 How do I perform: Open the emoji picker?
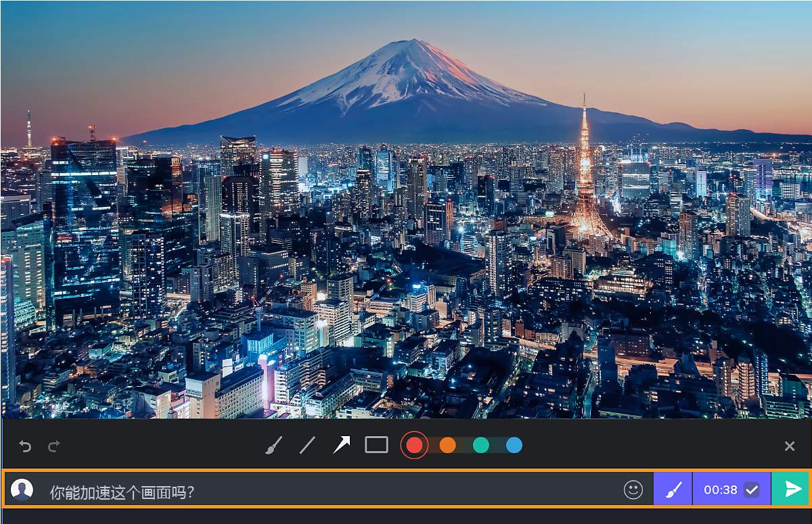(635, 488)
